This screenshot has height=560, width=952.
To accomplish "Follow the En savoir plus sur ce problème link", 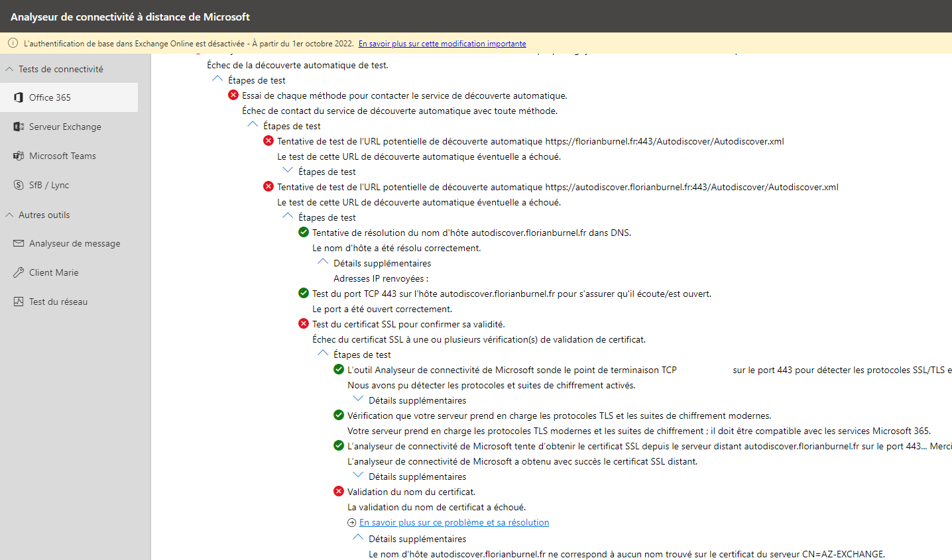I will [453, 522].
